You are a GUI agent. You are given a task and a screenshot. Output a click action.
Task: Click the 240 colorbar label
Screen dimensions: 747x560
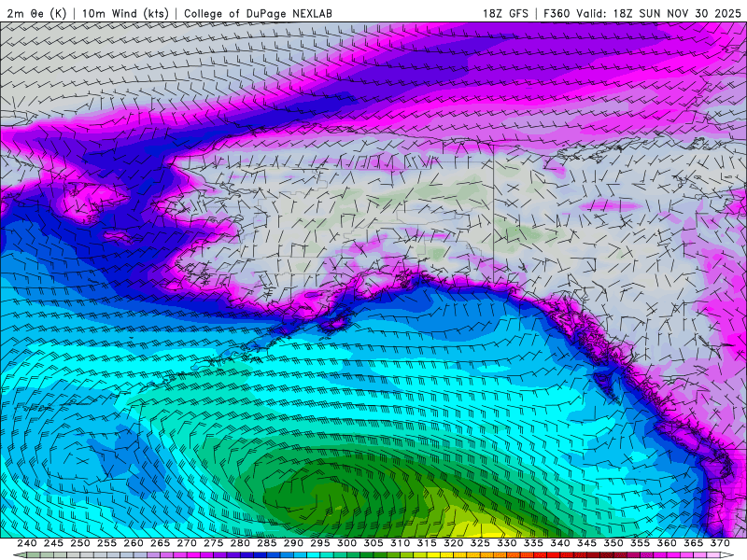pos(27,543)
